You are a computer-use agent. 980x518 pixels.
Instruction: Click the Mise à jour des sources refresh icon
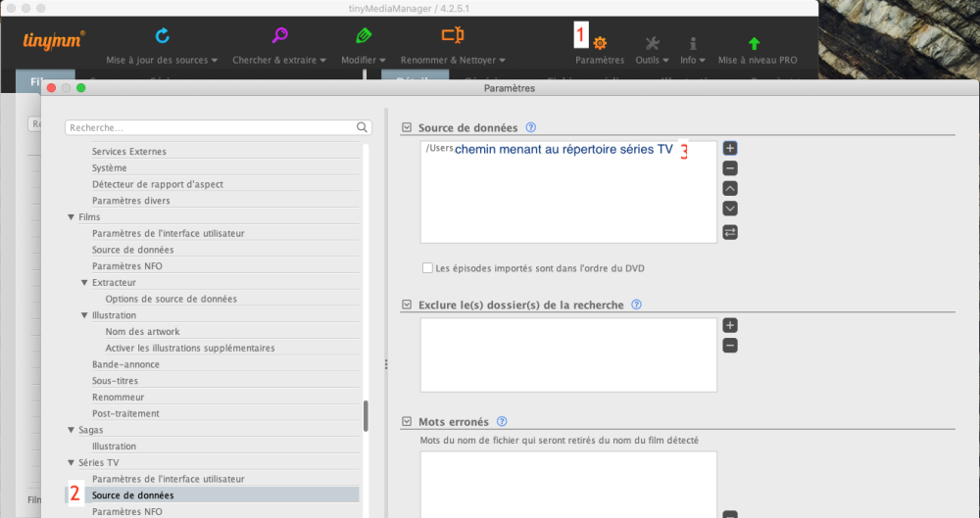pyautogui.click(x=163, y=36)
